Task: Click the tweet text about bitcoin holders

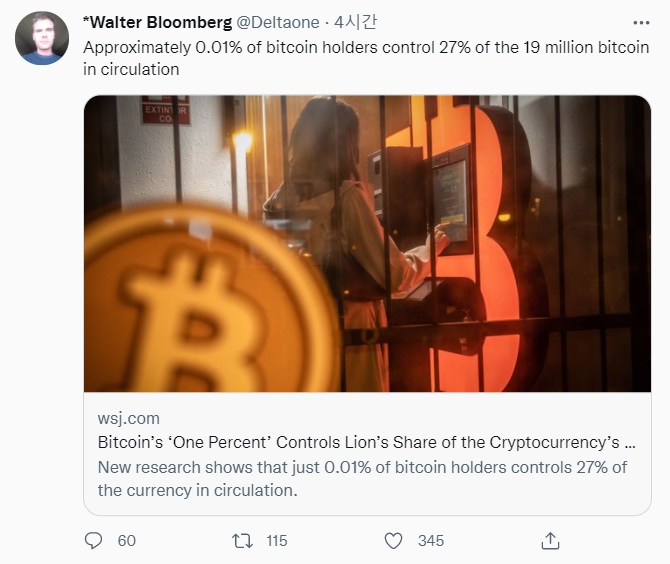Action: [x=365, y=58]
